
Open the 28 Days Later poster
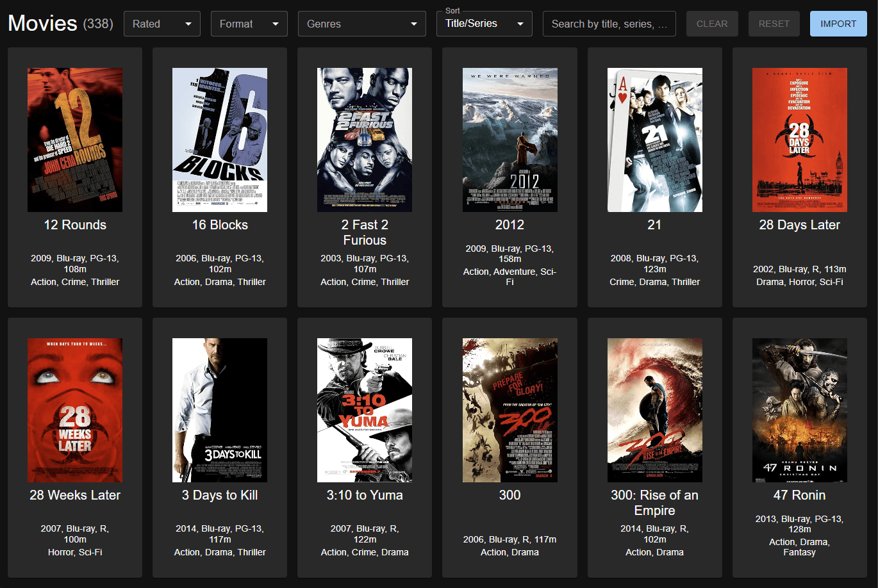799,140
